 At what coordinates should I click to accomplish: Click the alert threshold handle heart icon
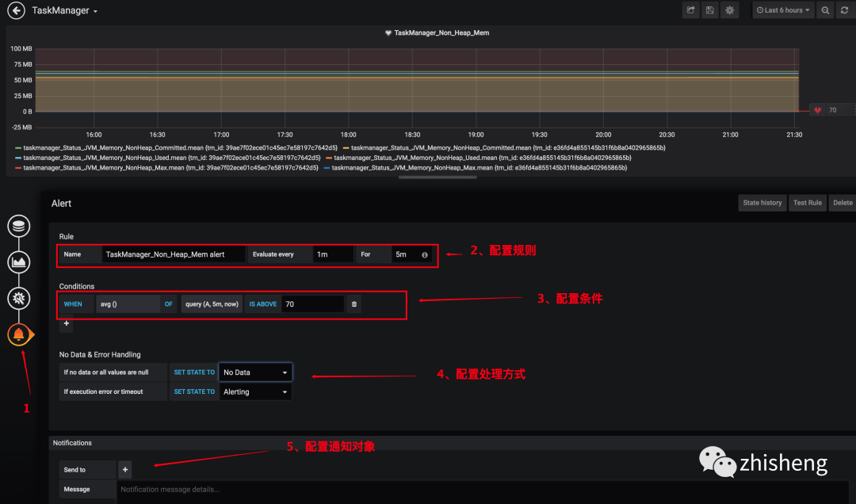817,110
